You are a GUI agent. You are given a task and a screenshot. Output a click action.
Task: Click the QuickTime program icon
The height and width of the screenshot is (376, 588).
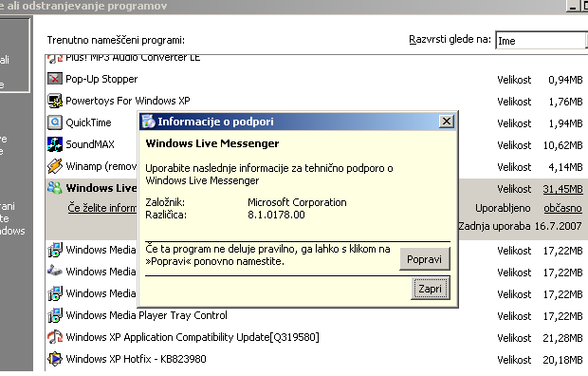55,122
